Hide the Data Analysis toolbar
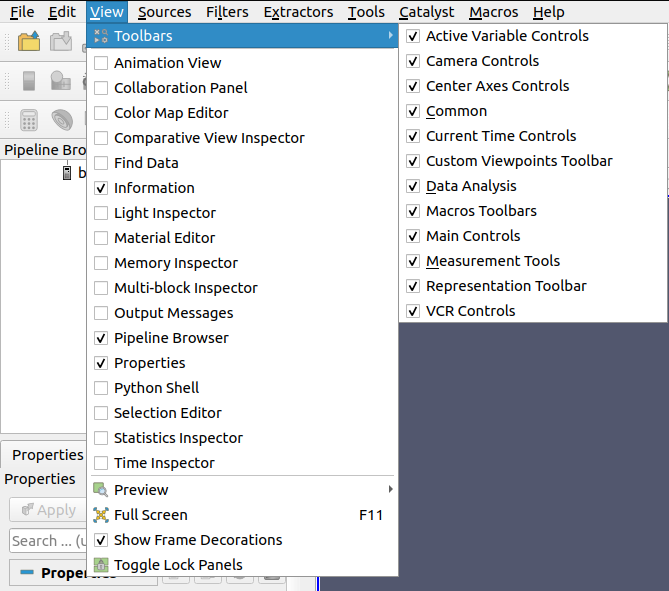Viewport: 669px width, 591px height. coord(413,186)
